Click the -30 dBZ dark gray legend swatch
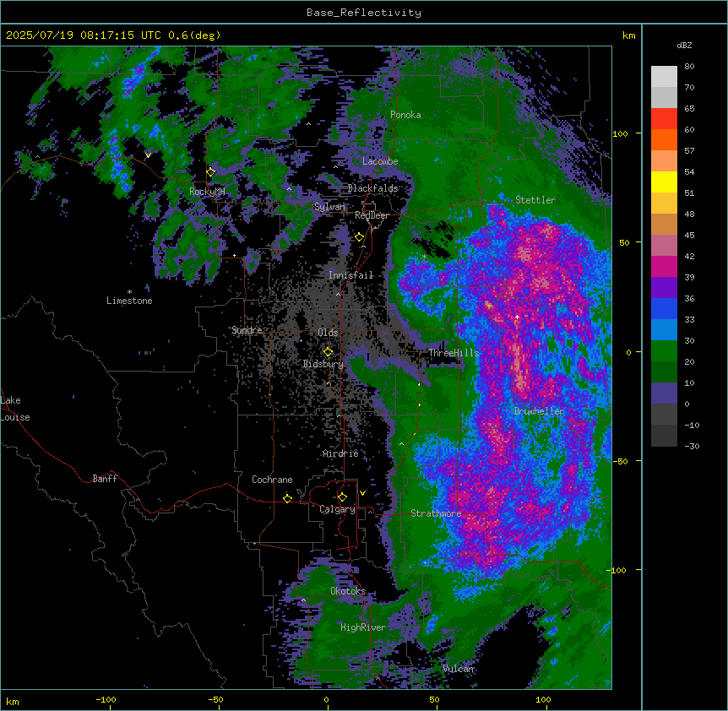 (664, 436)
